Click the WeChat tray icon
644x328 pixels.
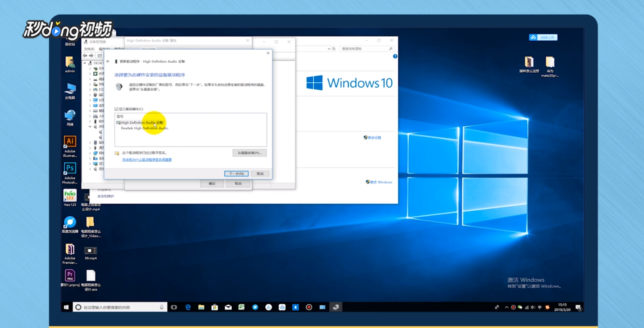coord(520,307)
